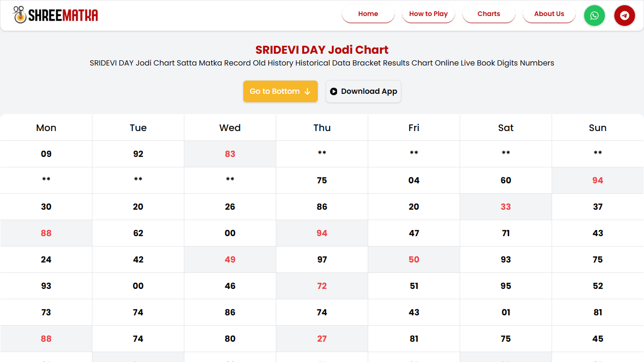Viewport: 644px width, 362px height.
Task: Click red 83 in Wednesday column
Action: (x=230, y=154)
